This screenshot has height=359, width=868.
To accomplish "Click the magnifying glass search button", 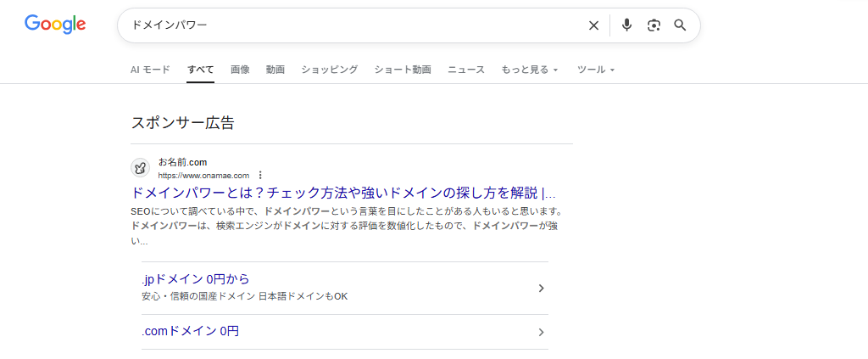I will point(680,25).
